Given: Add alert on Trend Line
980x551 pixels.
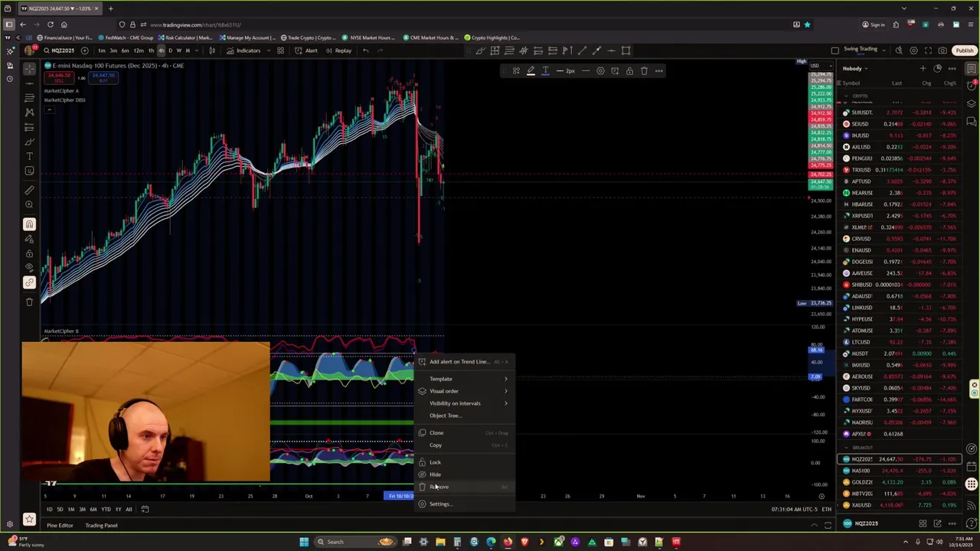Looking at the screenshot, I should [465, 362].
